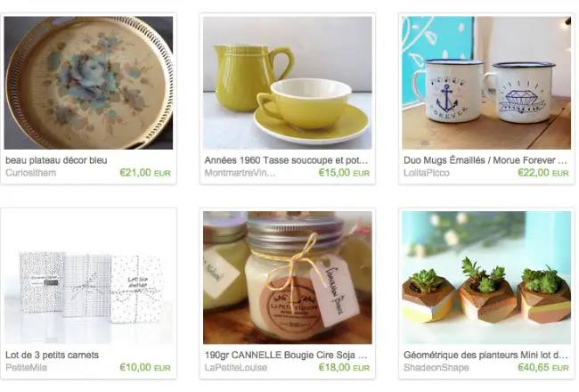Open the three small notebooks thumbnail
579x392 pixels.
pos(88,277)
